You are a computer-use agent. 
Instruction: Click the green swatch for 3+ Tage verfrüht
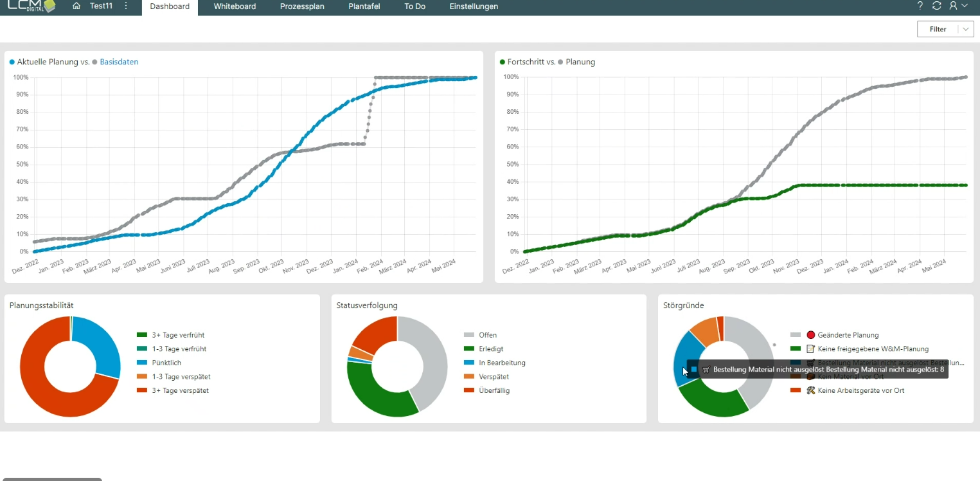click(142, 335)
